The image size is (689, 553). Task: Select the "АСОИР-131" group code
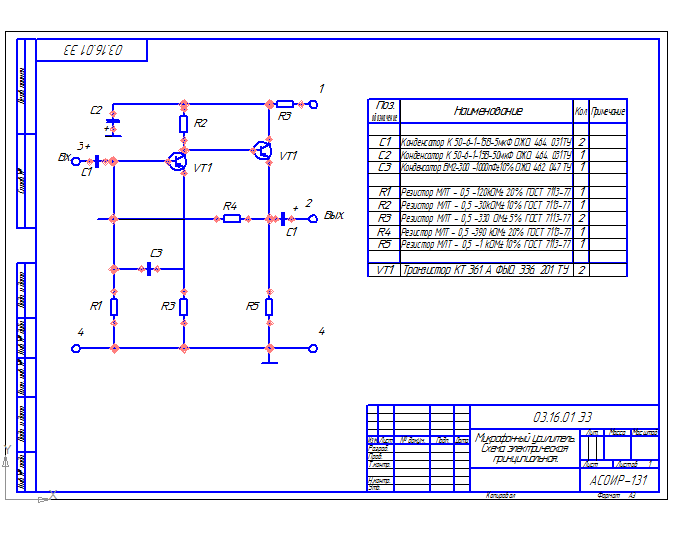click(619, 480)
